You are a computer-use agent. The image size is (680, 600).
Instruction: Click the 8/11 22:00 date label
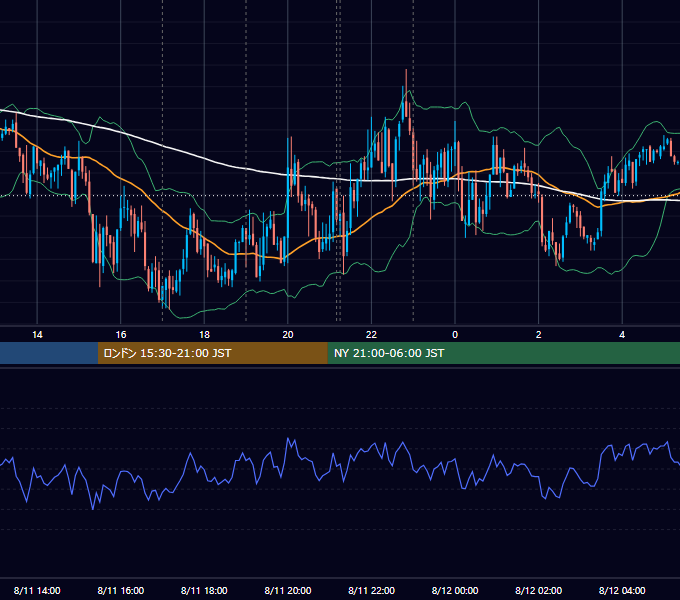(372, 590)
